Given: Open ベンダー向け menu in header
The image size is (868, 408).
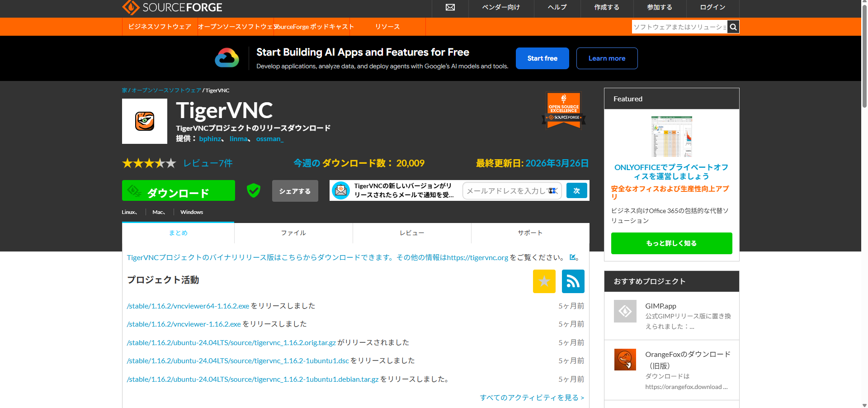Looking at the screenshot, I should 501,7.
